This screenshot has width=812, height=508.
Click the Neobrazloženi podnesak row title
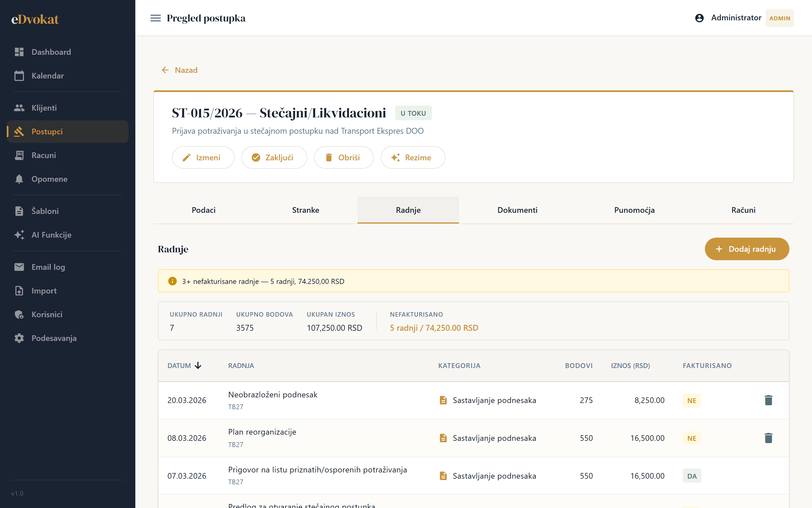click(x=272, y=395)
